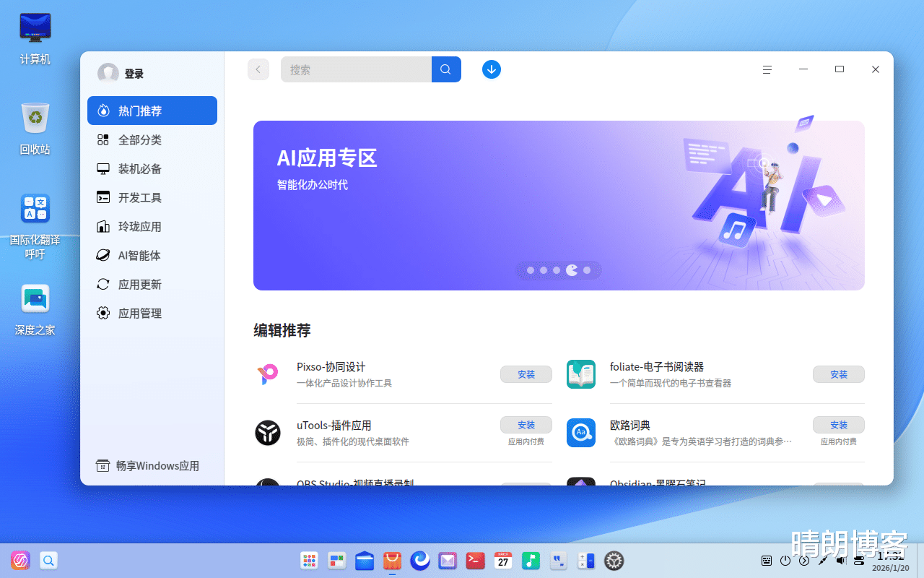Open the 热门推荐 section in the sidebar
924x578 pixels.
pos(152,111)
